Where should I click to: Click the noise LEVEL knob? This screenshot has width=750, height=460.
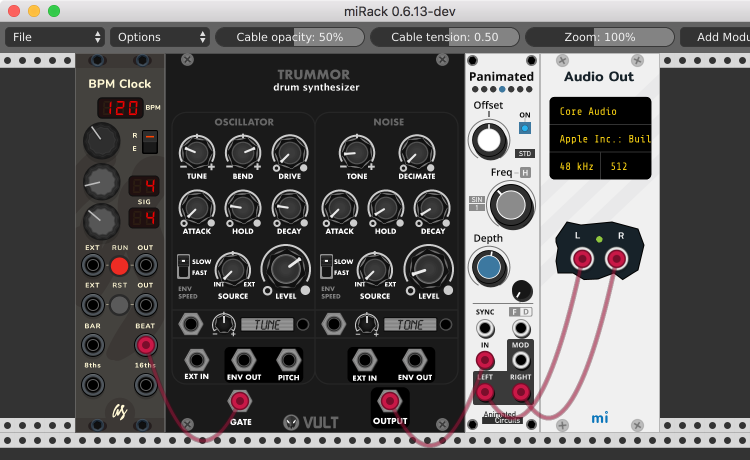pos(429,268)
